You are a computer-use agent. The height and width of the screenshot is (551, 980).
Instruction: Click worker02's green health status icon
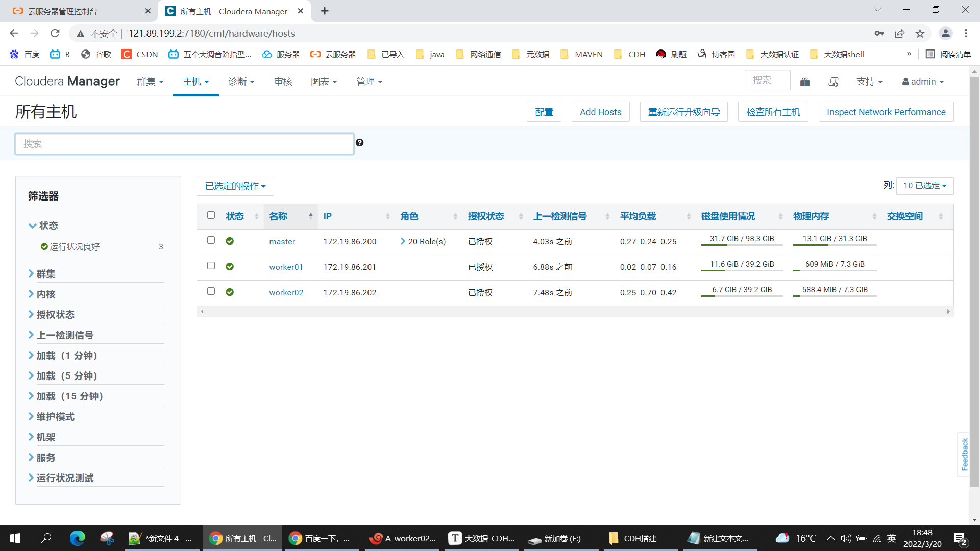230,292
